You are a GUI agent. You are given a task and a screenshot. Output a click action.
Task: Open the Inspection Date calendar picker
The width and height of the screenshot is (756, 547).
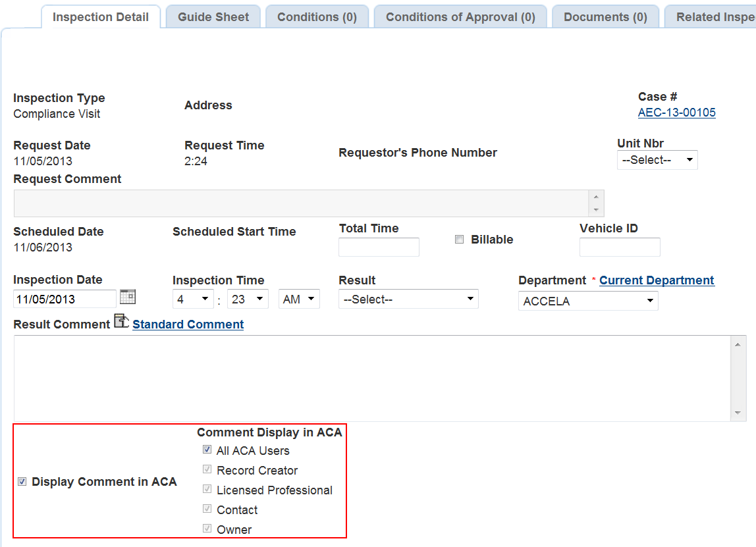point(128,298)
